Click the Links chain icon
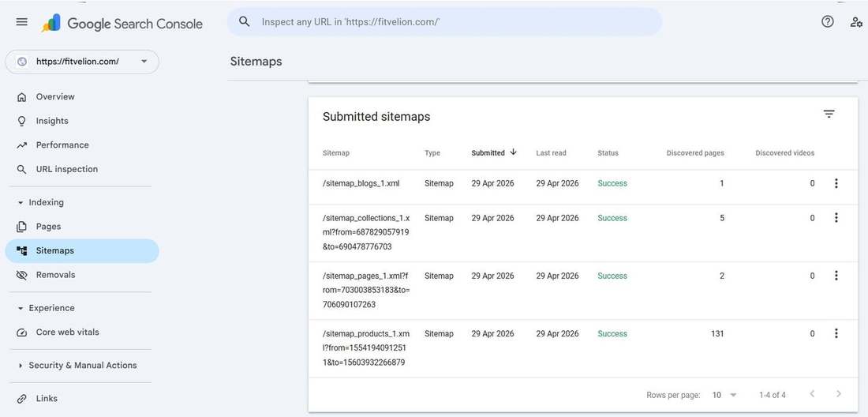This screenshot has height=417, width=868. (x=21, y=399)
